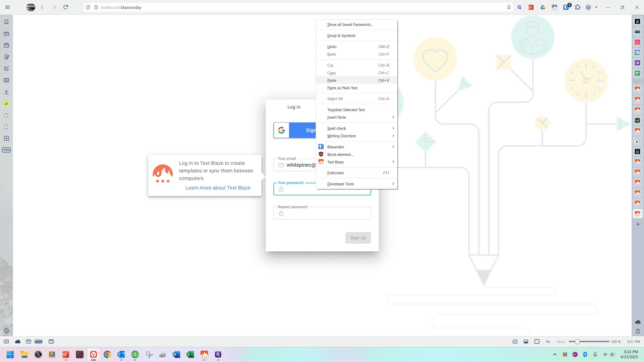This screenshot has width=644, height=362.
Task: Bookmark this page from address bar
Action: pyautogui.click(x=509, y=7)
